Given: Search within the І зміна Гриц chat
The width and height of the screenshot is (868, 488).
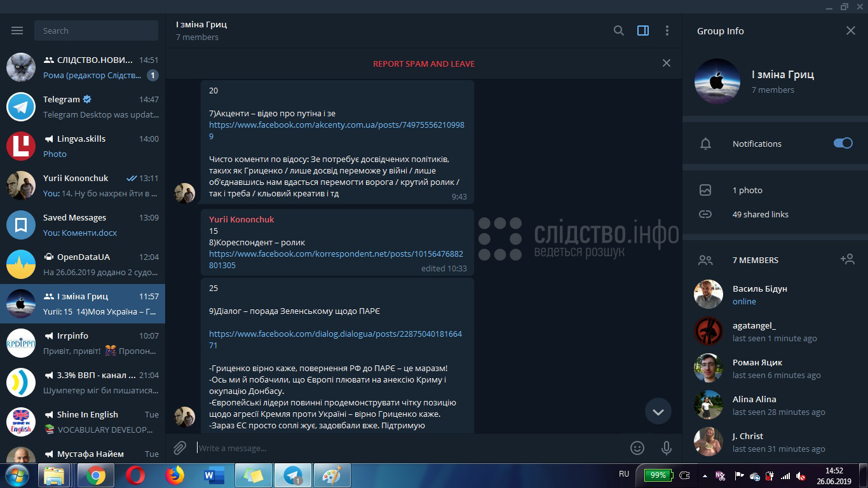Looking at the screenshot, I should coord(618,30).
